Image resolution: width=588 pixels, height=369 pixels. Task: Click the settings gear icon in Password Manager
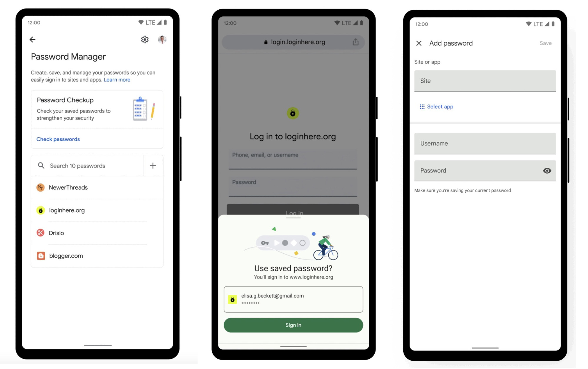[144, 39]
